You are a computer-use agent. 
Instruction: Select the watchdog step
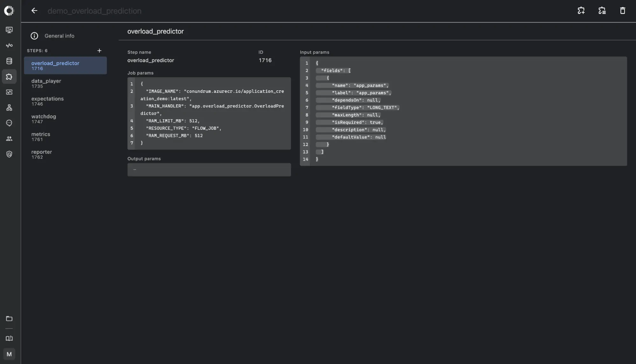[44, 119]
